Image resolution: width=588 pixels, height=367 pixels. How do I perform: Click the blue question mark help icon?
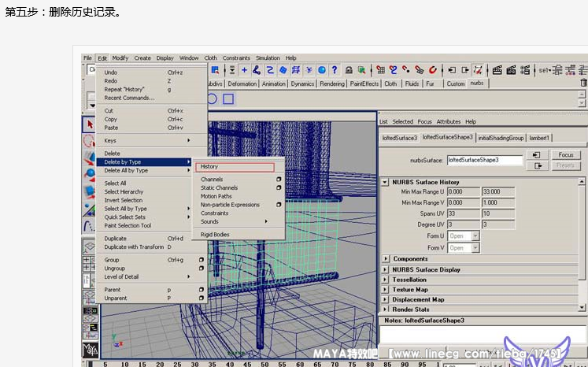coord(334,70)
